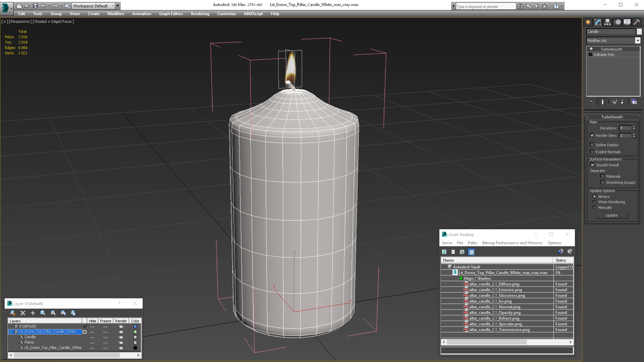Open Quick Access Toolbar customize arrow

tap(118, 6)
